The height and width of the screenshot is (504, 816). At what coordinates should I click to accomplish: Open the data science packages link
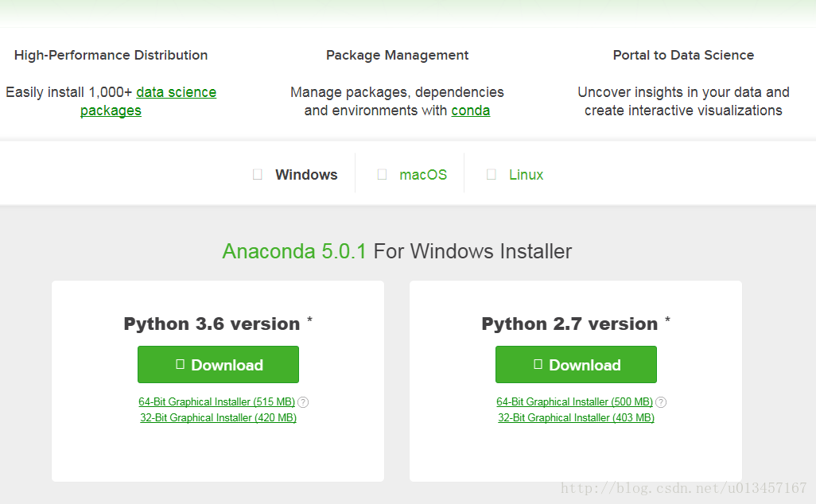[x=176, y=92]
